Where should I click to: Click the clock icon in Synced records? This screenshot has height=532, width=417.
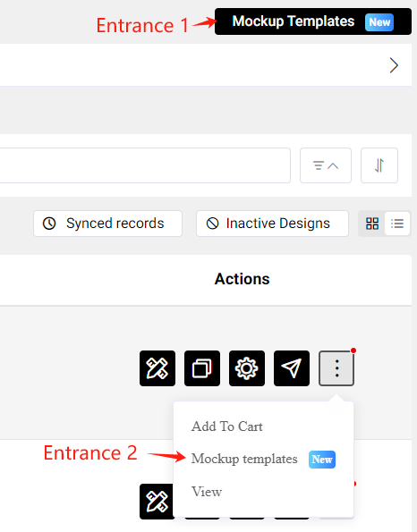pyautogui.click(x=49, y=224)
